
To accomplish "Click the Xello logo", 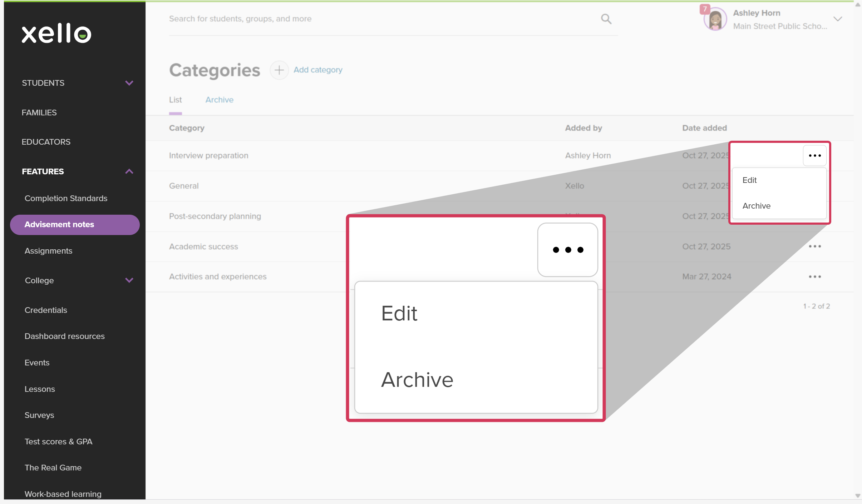I will click(x=56, y=34).
